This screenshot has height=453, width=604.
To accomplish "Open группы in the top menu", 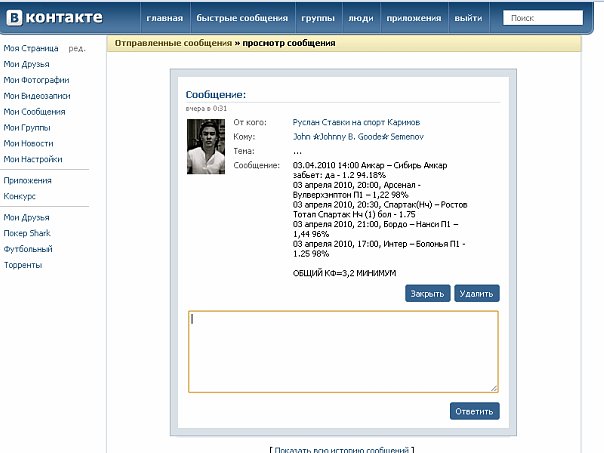I will pos(317,19).
